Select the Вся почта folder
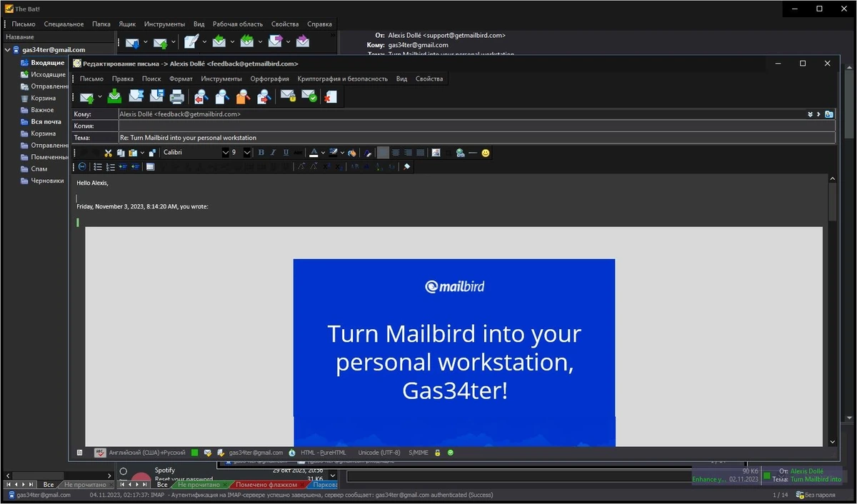Image resolution: width=857 pixels, height=504 pixels. 46,121
